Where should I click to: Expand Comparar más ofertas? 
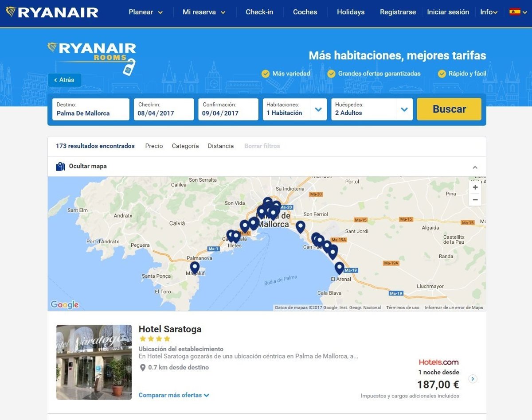[x=174, y=395]
